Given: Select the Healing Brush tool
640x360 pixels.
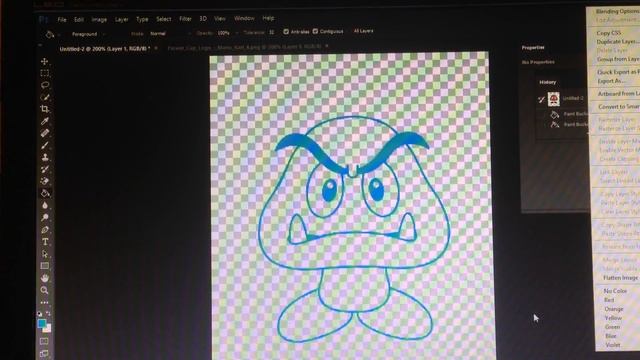Looking at the screenshot, I should click(44, 133).
